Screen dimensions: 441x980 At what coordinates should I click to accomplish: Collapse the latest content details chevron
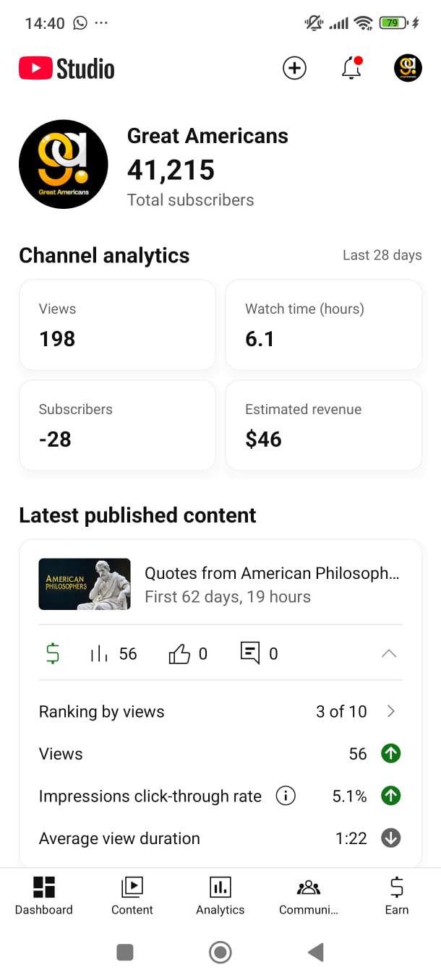(389, 653)
